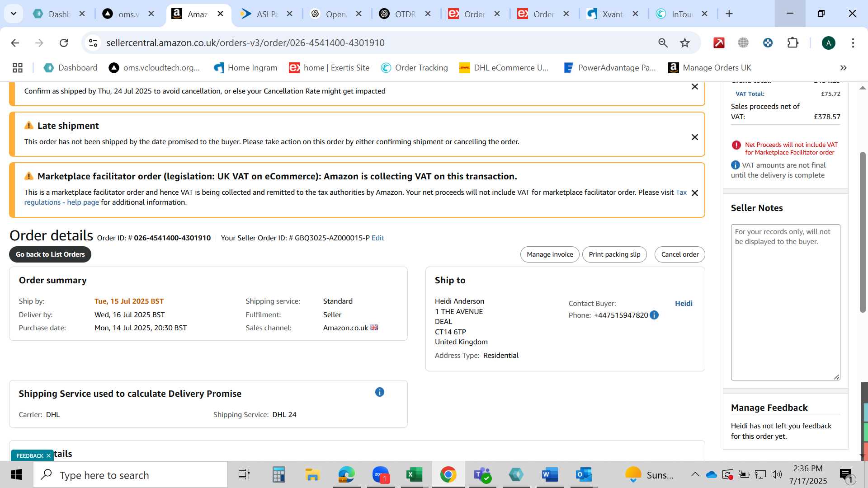Switch to the oms.v tab

coord(128,14)
